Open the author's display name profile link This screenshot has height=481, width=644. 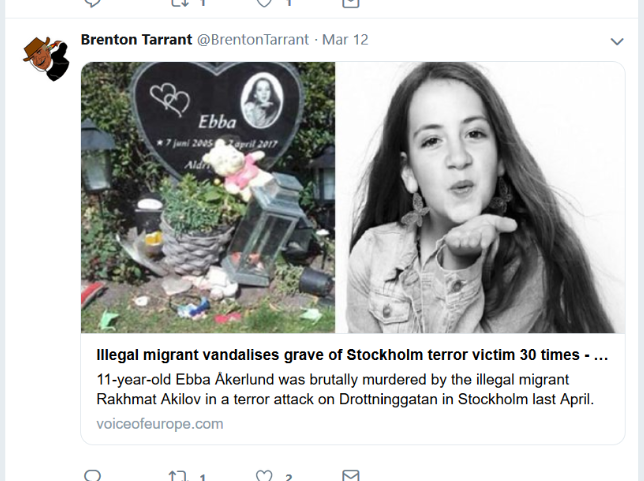136,40
